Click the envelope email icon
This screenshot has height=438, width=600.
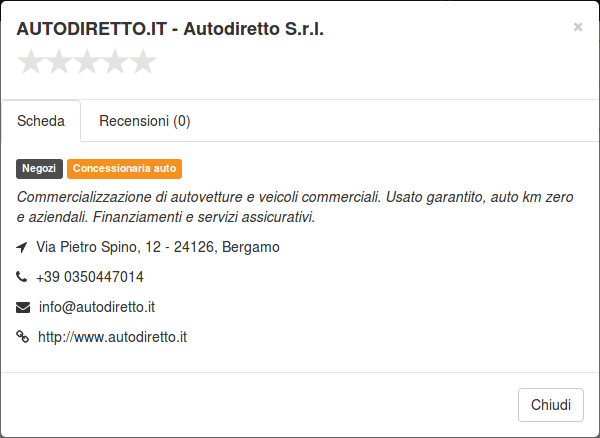coord(23,307)
